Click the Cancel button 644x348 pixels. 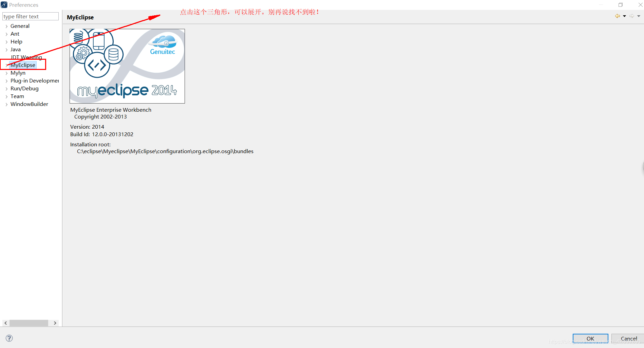(x=628, y=338)
